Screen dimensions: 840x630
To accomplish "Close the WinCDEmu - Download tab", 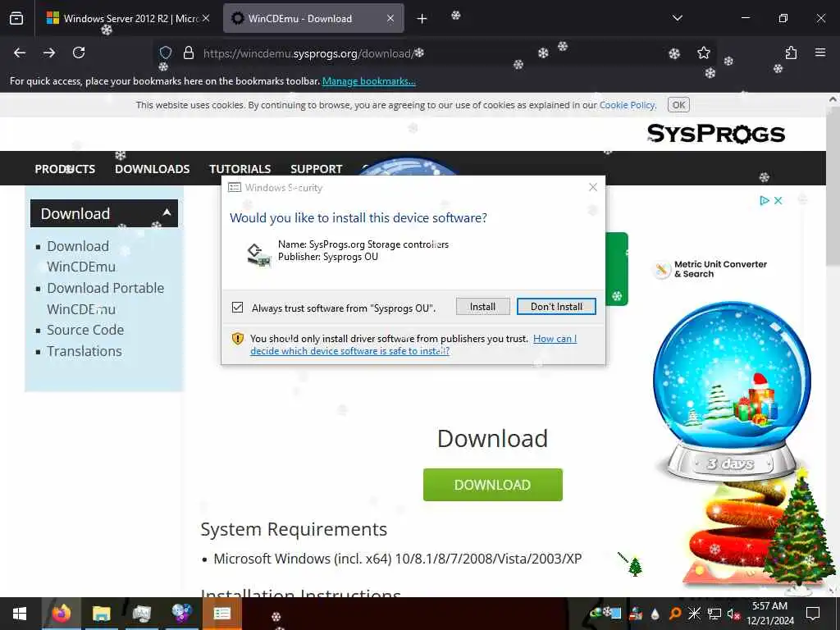I will [x=390, y=18].
